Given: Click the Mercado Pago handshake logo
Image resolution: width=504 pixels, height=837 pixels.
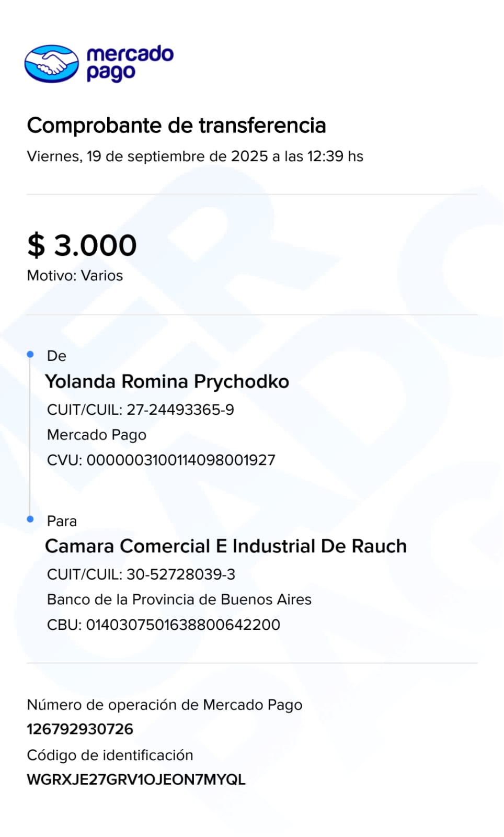Looking at the screenshot, I should point(51,64).
